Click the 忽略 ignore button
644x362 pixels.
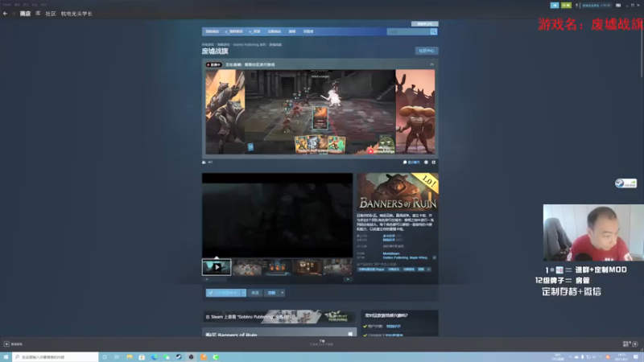coord(271,293)
